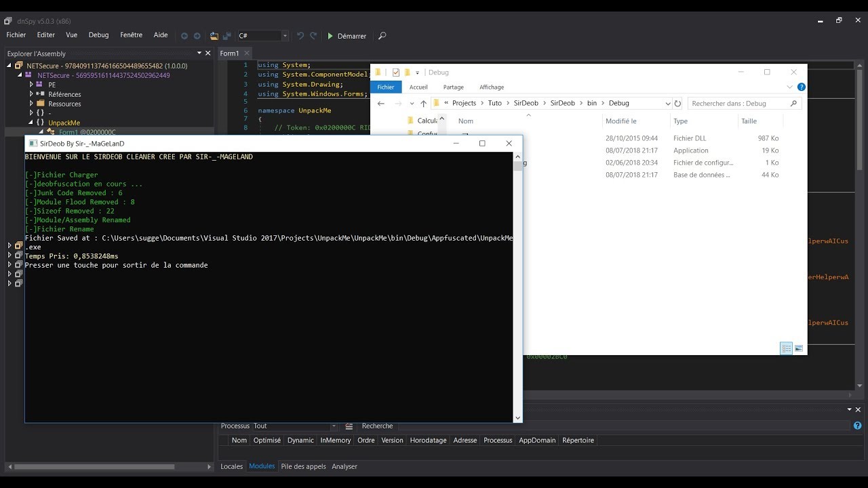This screenshot has height=488, width=868.
Task: Expand the Ressources tree node
Action: pos(31,104)
